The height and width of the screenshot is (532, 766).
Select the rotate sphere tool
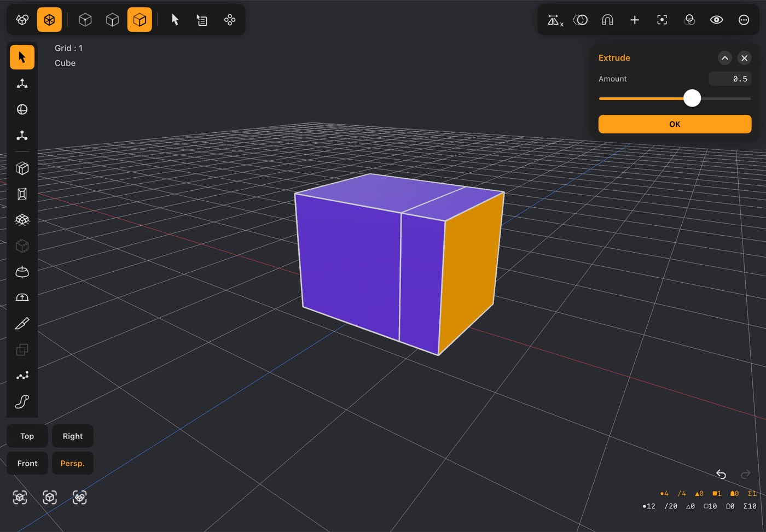22,109
